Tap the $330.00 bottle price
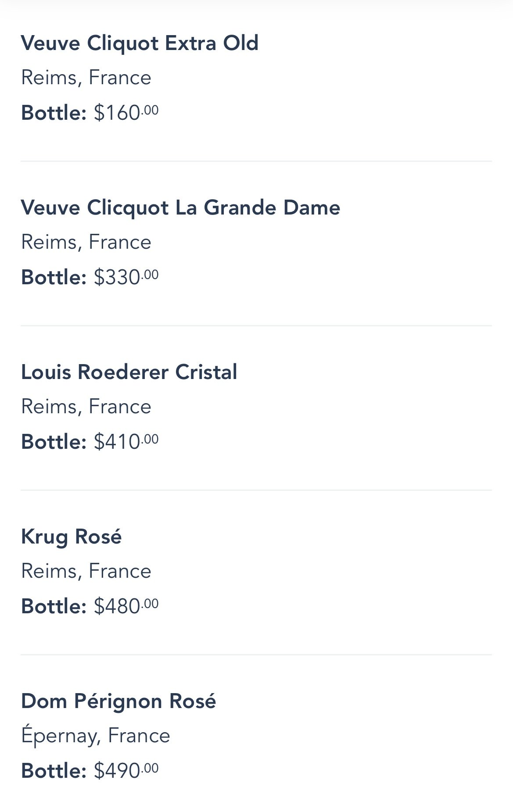 (126, 277)
